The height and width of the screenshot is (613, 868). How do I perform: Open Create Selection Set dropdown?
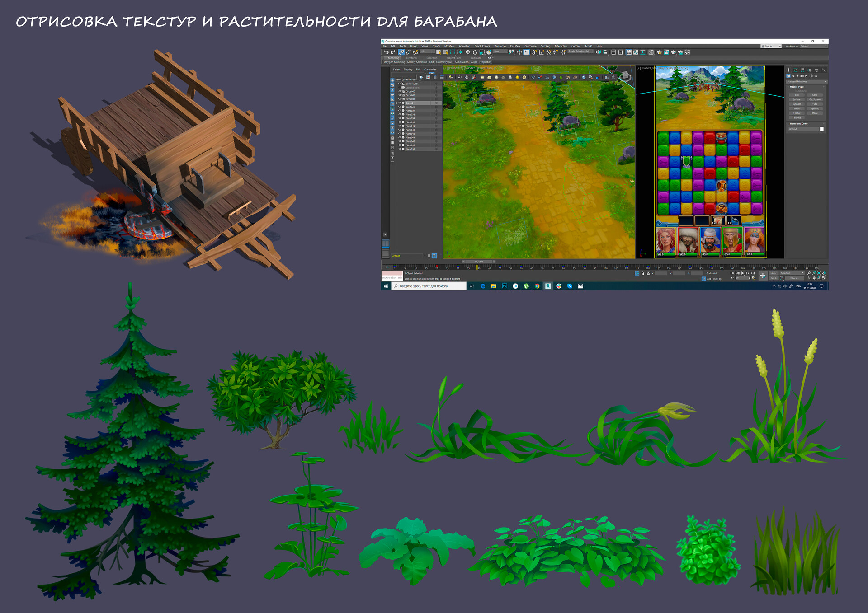coord(580,51)
